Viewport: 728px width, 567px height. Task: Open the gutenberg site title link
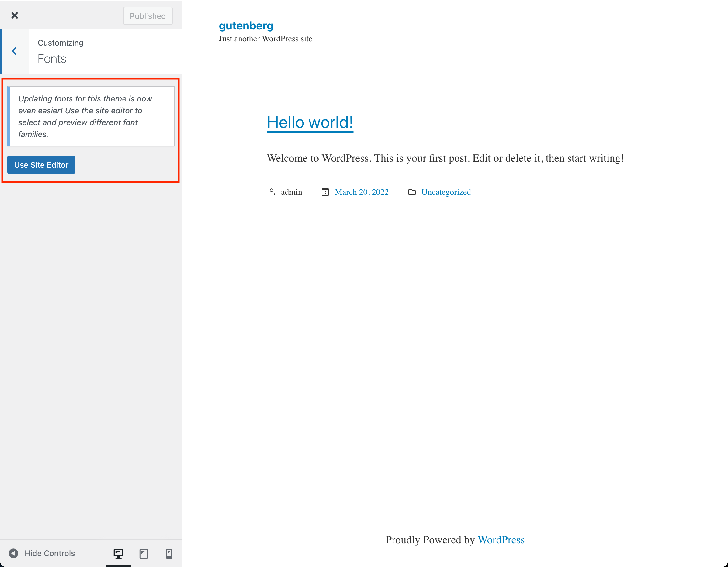pos(246,26)
